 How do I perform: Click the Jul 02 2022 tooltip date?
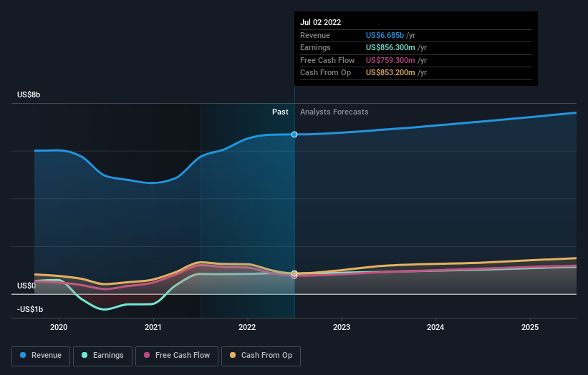coord(321,22)
